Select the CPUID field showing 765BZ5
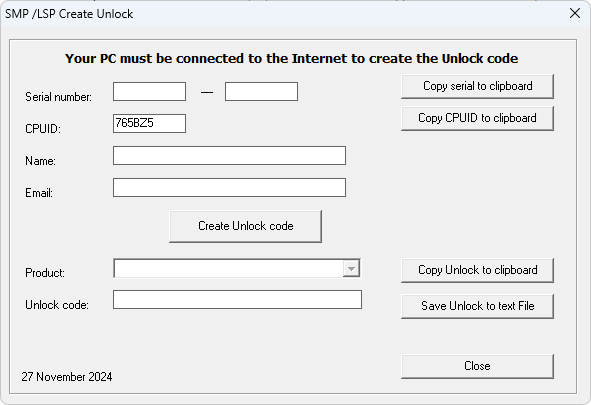This screenshot has width=591, height=405. tap(149, 124)
